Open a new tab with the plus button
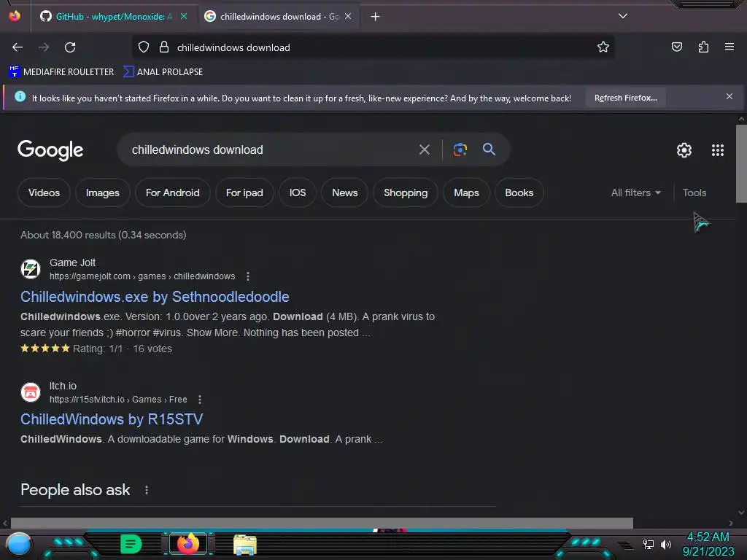This screenshot has width=747, height=560. tap(376, 17)
